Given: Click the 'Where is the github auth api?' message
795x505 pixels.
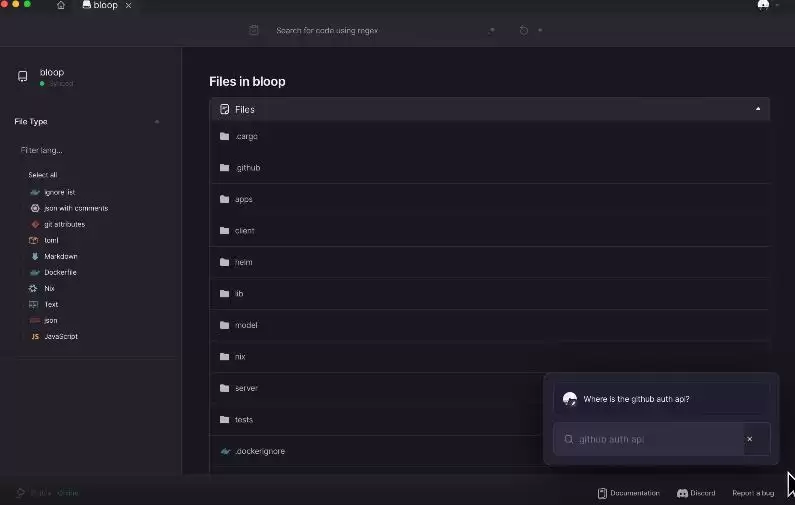Looking at the screenshot, I should coord(636,399).
